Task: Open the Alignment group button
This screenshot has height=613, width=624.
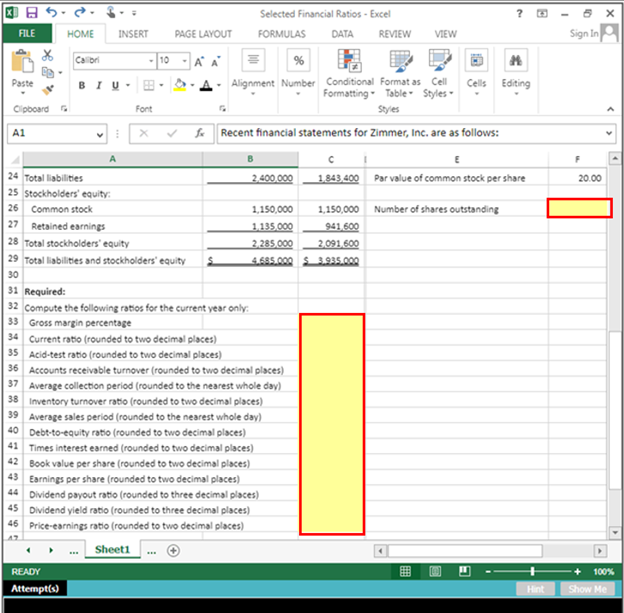Action: tap(253, 72)
